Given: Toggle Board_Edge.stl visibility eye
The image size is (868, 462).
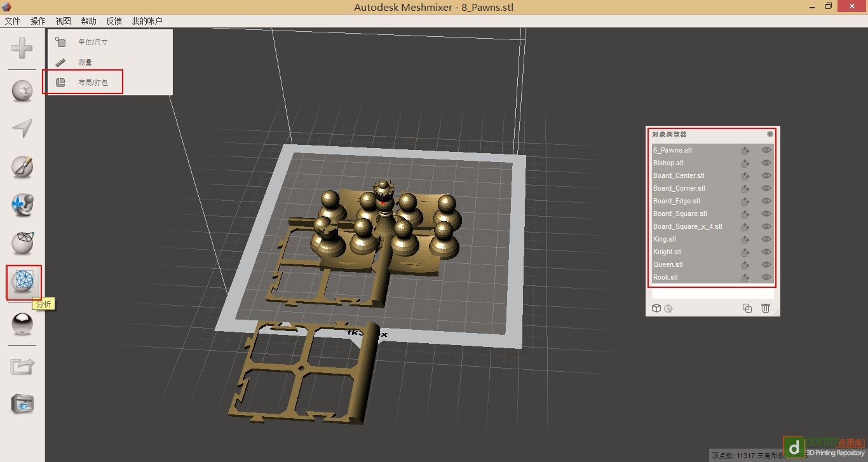Looking at the screenshot, I should tap(766, 201).
